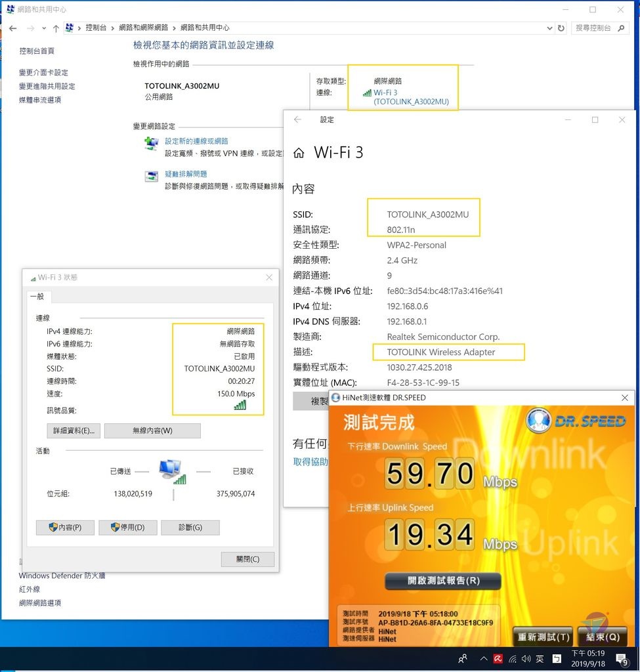This screenshot has height=672, width=640.
Task: Open Windows Defender 防火牆 link
Action: coord(62,576)
